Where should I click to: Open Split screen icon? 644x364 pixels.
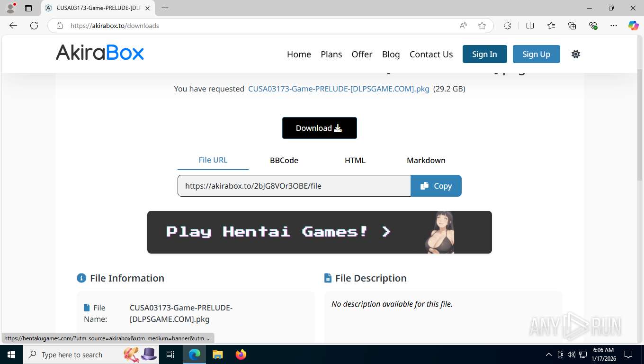(x=530, y=26)
